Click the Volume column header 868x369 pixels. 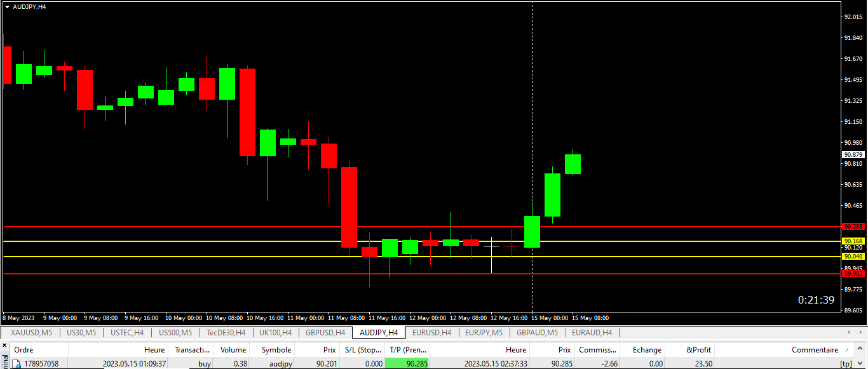233,350
